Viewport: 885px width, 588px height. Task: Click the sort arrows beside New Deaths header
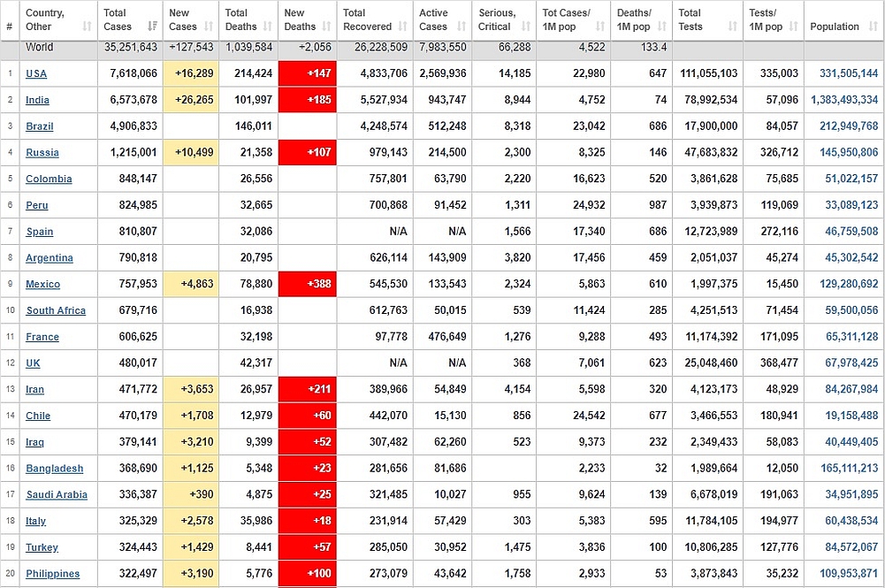pyautogui.click(x=326, y=27)
